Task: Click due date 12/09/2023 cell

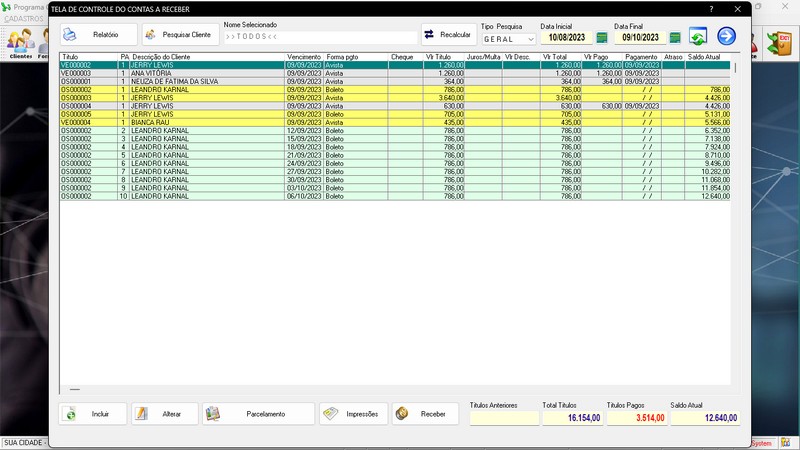Action: point(304,131)
